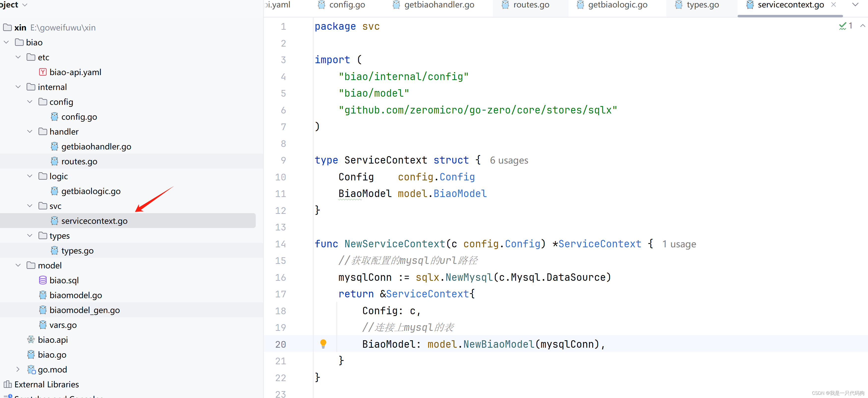Click the 6 usages hint link
The image size is (868, 398).
click(x=509, y=160)
